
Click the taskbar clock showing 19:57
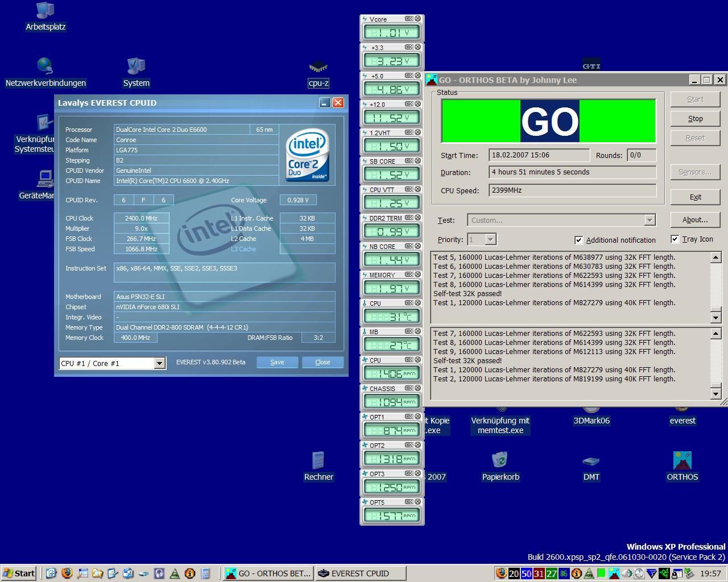[711, 573]
